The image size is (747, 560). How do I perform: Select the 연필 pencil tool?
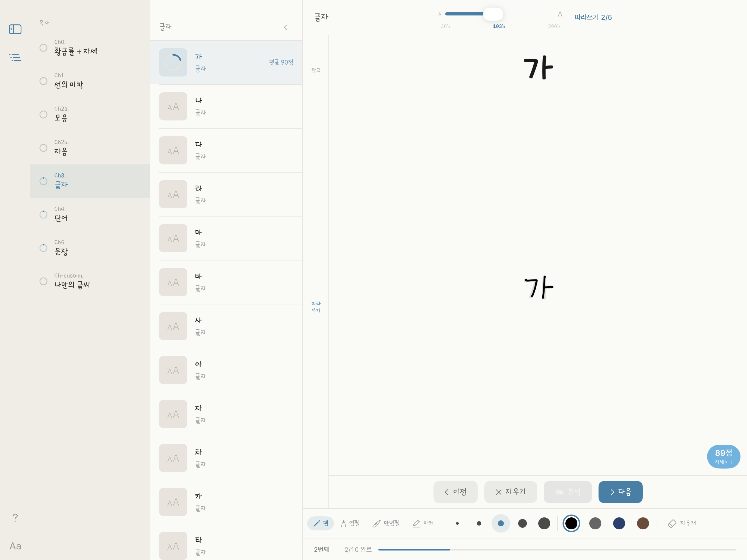(x=350, y=523)
